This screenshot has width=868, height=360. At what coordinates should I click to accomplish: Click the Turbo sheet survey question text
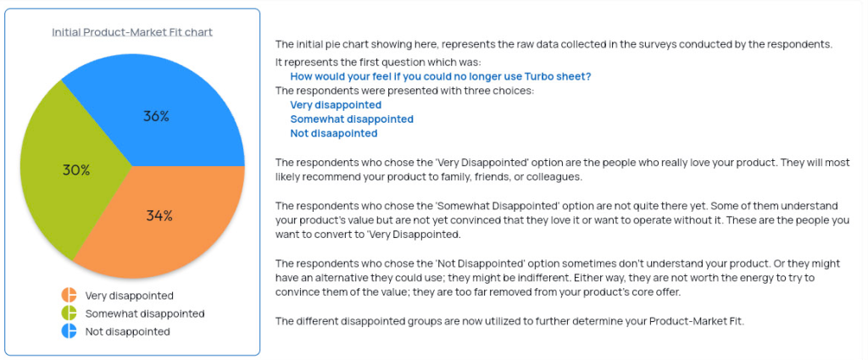point(441,76)
